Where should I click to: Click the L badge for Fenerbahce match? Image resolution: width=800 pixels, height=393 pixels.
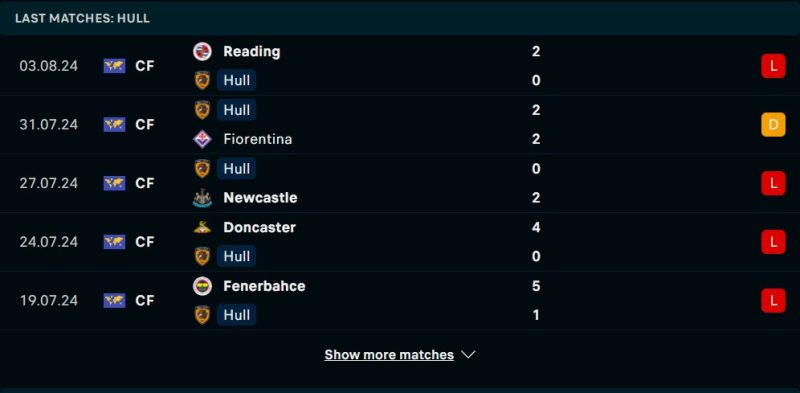(773, 301)
